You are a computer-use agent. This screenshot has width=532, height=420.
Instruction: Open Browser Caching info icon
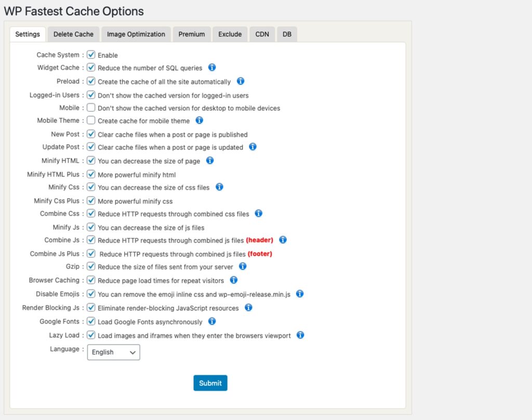click(234, 280)
